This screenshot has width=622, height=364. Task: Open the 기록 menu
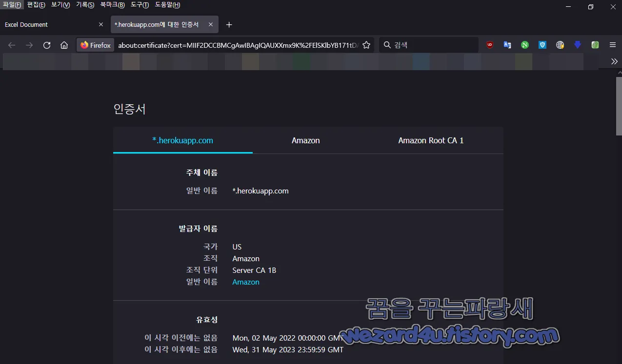point(85,5)
